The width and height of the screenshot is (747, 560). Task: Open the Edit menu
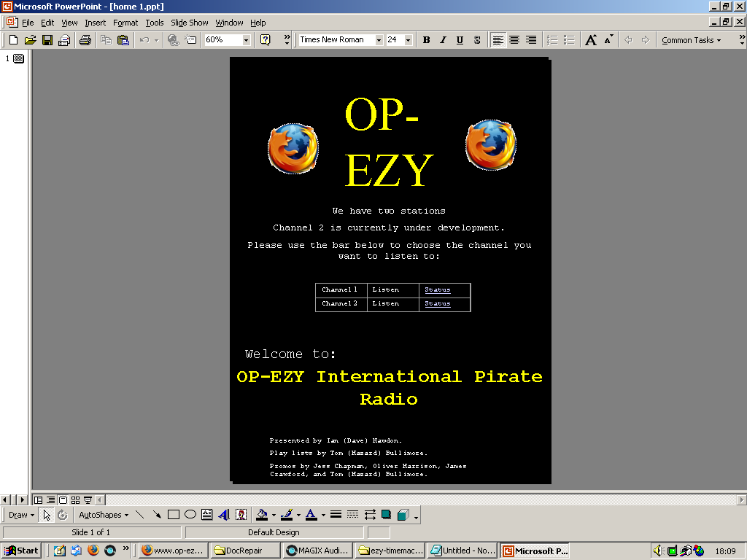(47, 23)
